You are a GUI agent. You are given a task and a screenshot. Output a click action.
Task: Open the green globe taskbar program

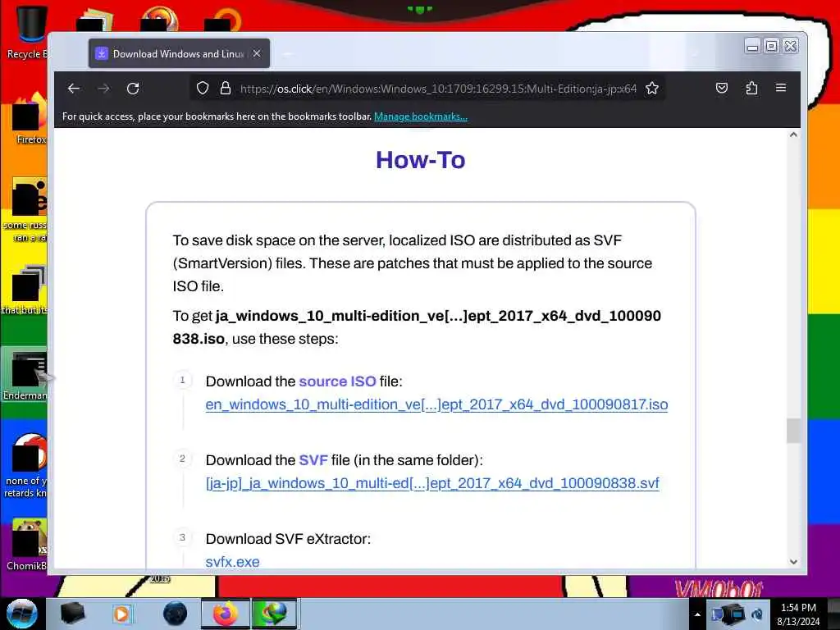(274, 614)
